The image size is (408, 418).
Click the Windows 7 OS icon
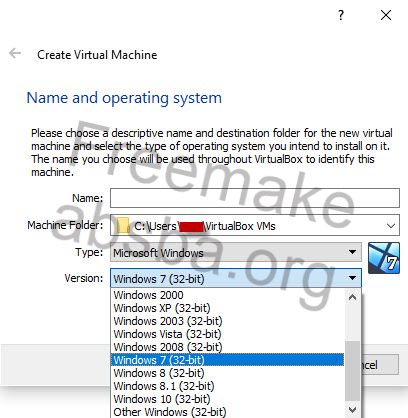click(384, 258)
